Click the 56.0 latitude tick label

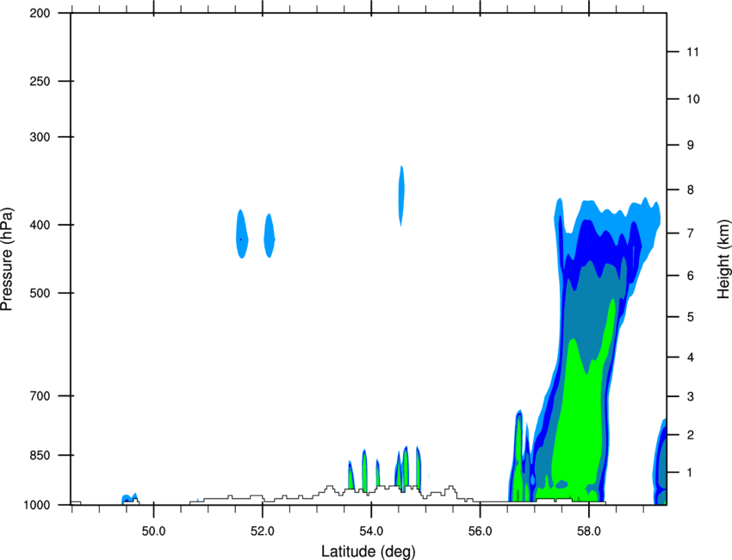[x=481, y=532]
